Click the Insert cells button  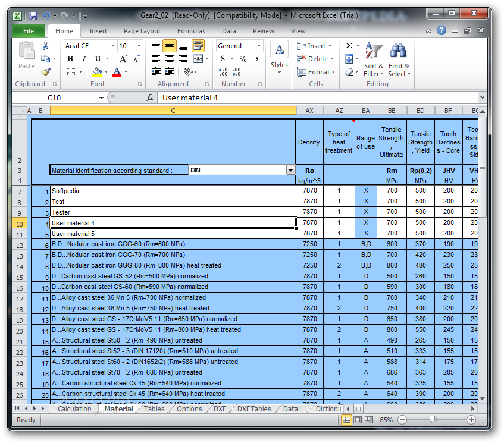(x=314, y=46)
